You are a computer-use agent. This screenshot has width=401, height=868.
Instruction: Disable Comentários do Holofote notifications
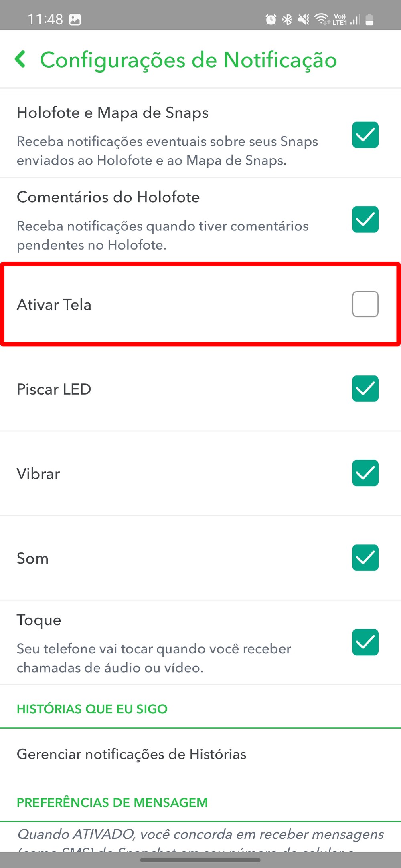(365, 220)
